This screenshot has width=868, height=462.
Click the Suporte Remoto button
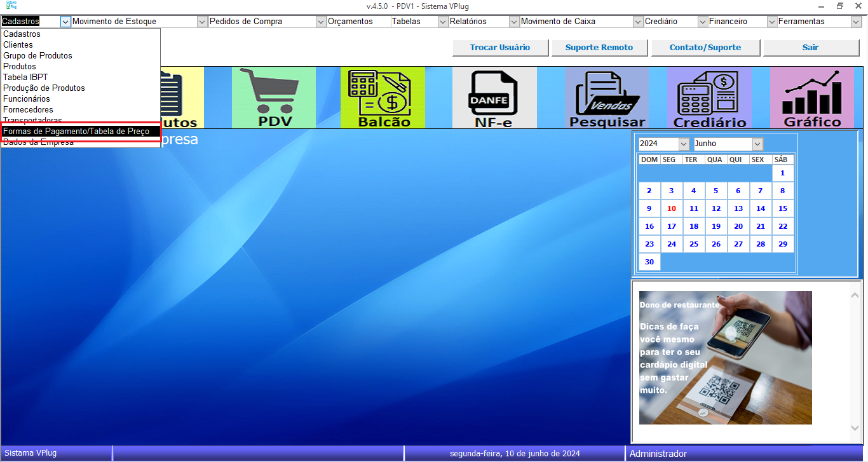pyautogui.click(x=599, y=48)
